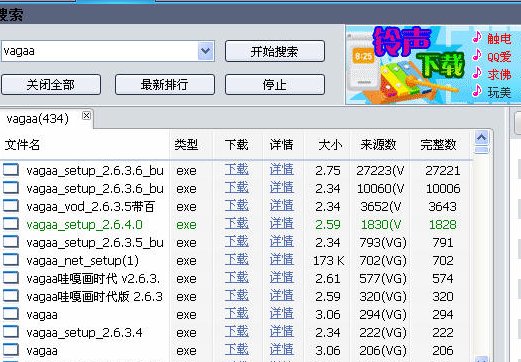Open 详情 for 27223-source file
This screenshot has height=362, width=521.
(x=281, y=170)
